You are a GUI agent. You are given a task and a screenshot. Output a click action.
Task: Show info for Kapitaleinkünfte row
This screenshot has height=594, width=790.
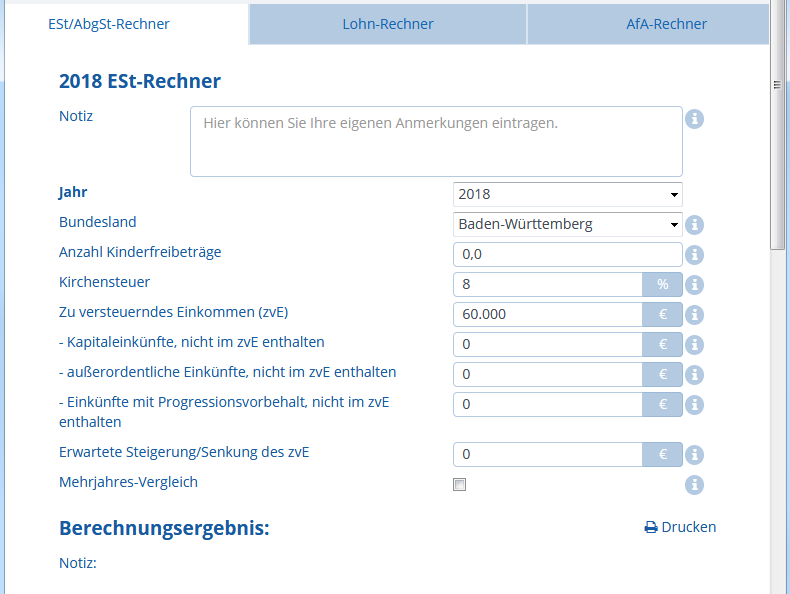(694, 345)
